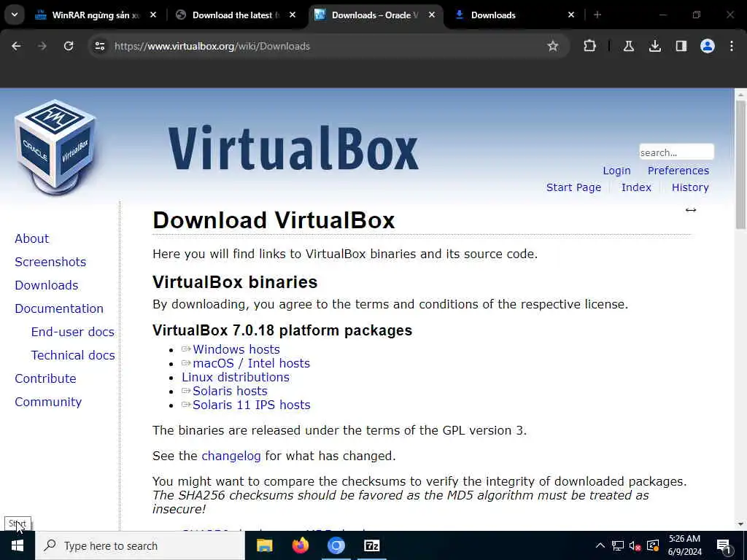Open the Index link
747x560 pixels.
[636, 187]
